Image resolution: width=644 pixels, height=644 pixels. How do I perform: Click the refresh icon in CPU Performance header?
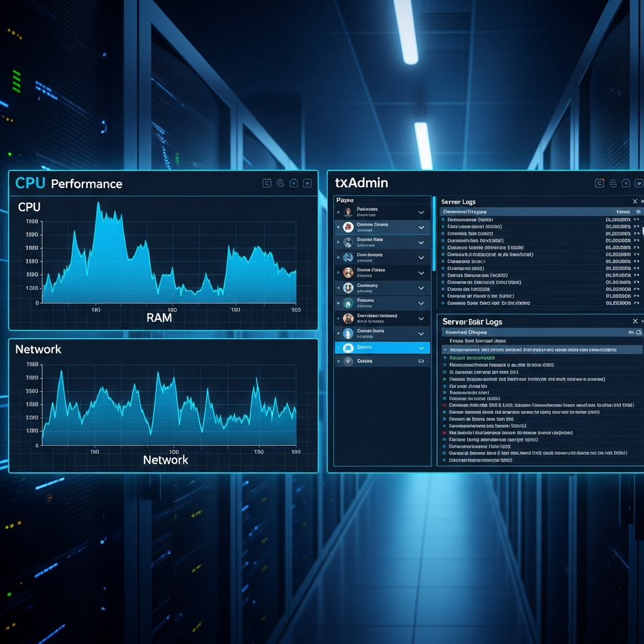[267, 183]
